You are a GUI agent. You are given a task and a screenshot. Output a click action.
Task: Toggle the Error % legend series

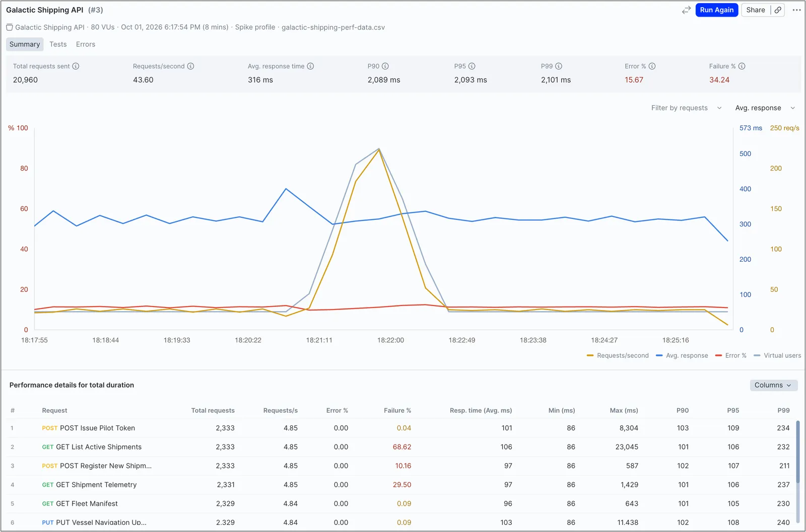(731, 355)
